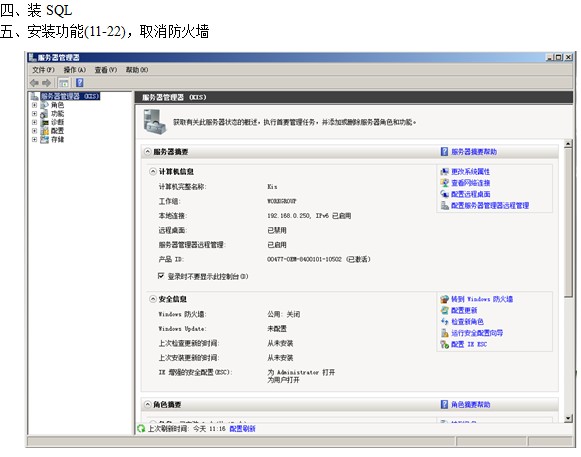
Task: Click the 诊断 (Diagnostics) node icon
Action: 44,122
